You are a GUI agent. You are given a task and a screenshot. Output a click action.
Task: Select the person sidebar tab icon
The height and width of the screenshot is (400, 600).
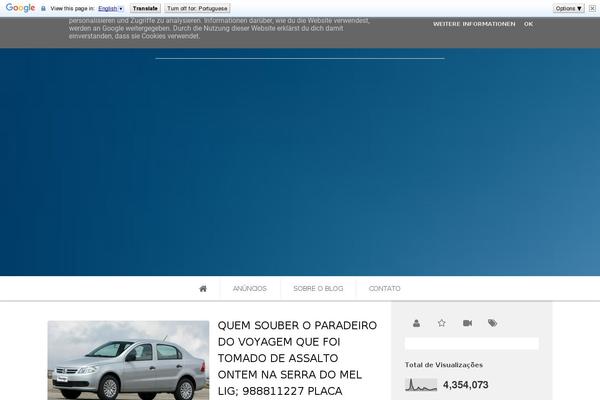[416, 323]
